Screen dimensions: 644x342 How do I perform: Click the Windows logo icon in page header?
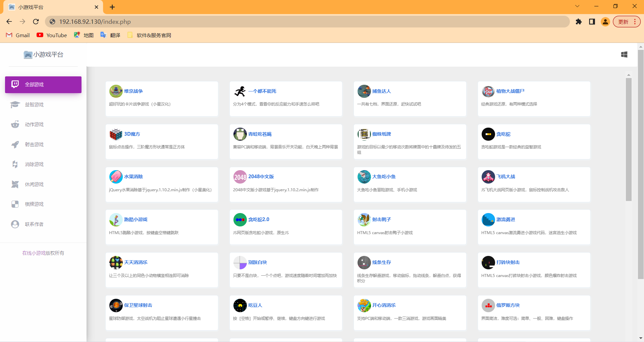[x=624, y=55]
